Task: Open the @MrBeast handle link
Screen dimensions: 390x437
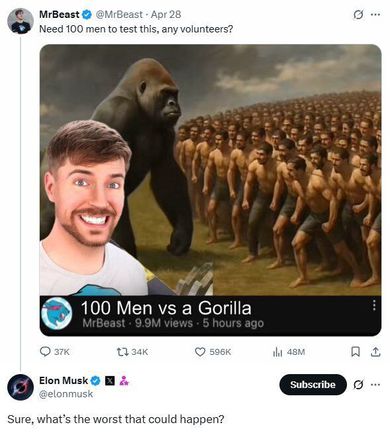Action: 119,15
